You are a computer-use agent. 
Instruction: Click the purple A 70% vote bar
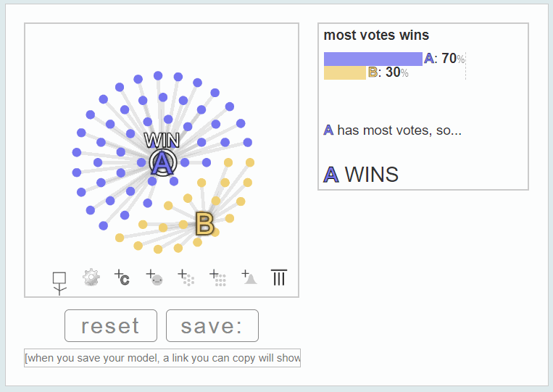[x=373, y=59]
